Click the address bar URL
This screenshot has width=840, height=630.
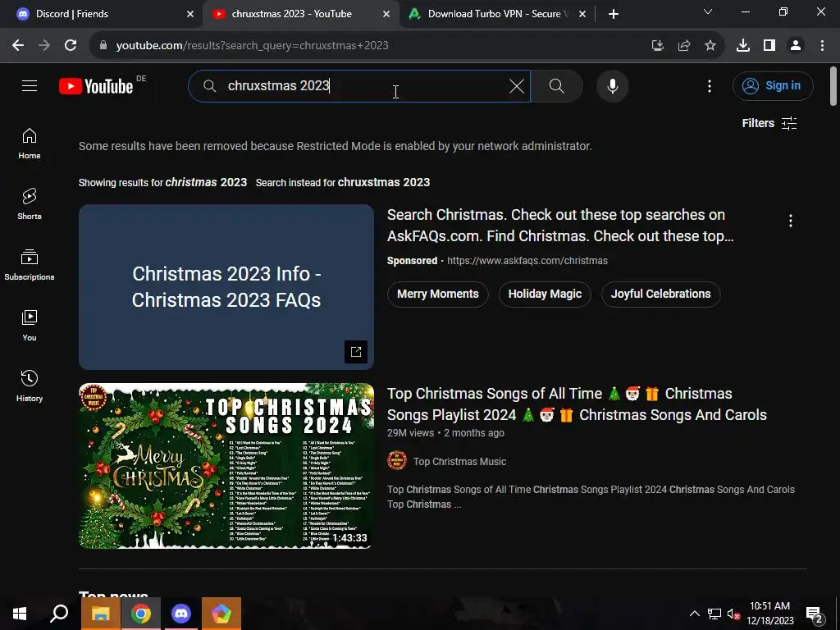(x=253, y=46)
